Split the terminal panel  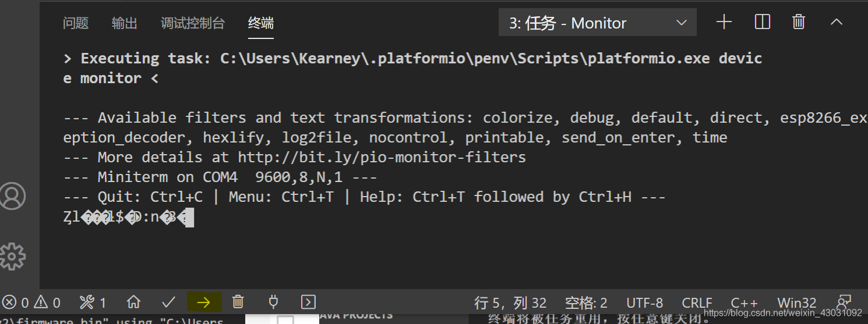pyautogui.click(x=763, y=22)
